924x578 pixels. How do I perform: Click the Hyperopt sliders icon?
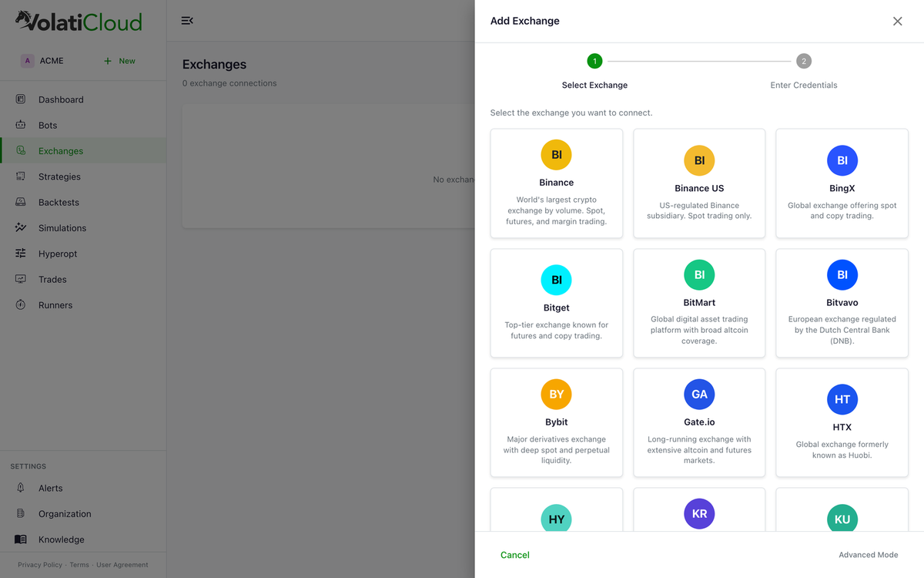[21, 254]
